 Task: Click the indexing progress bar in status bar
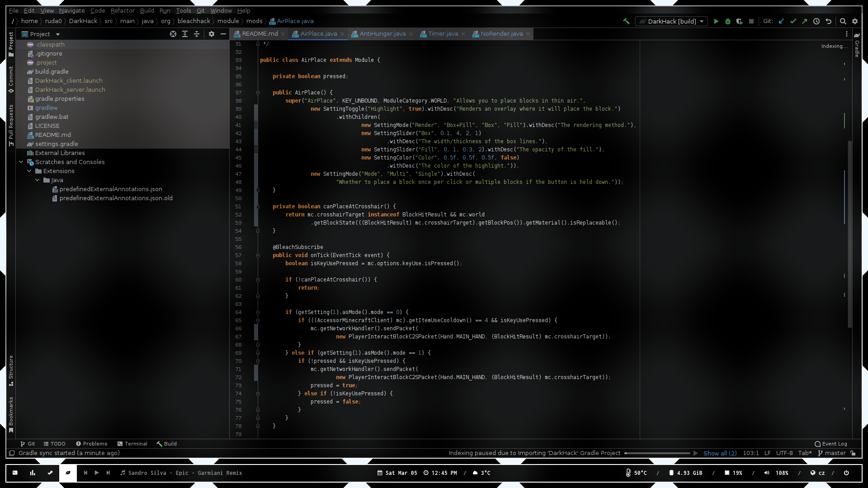click(657, 453)
